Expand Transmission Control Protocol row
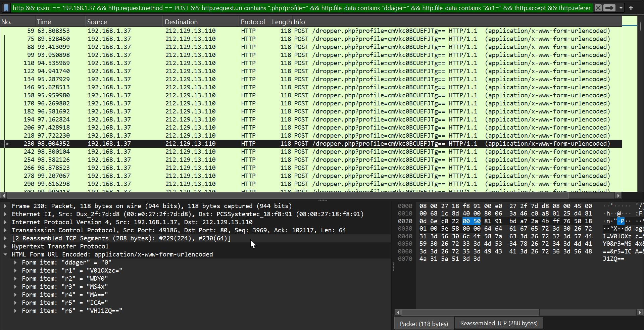The height and width of the screenshot is (330, 644). pyautogui.click(x=5, y=230)
